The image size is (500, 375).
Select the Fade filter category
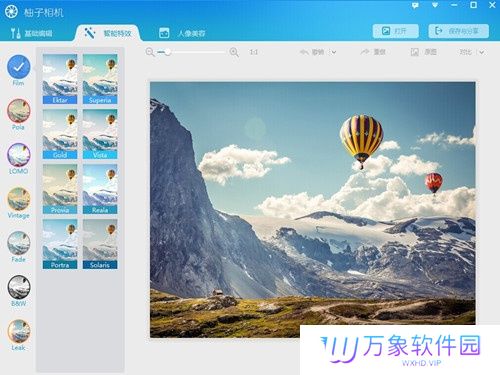(19, 243)
